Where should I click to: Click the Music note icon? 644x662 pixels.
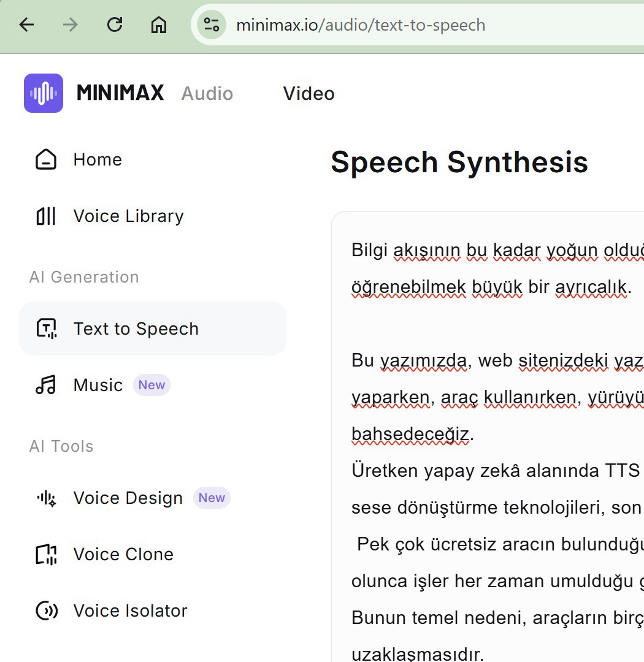tap(46, 385)
